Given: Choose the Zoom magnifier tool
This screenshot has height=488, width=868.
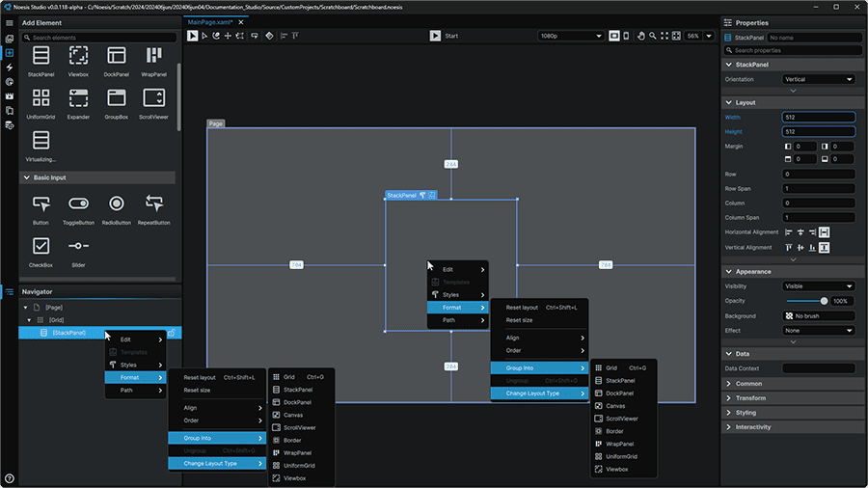Looking at the screenshot, I should [653, 36].
